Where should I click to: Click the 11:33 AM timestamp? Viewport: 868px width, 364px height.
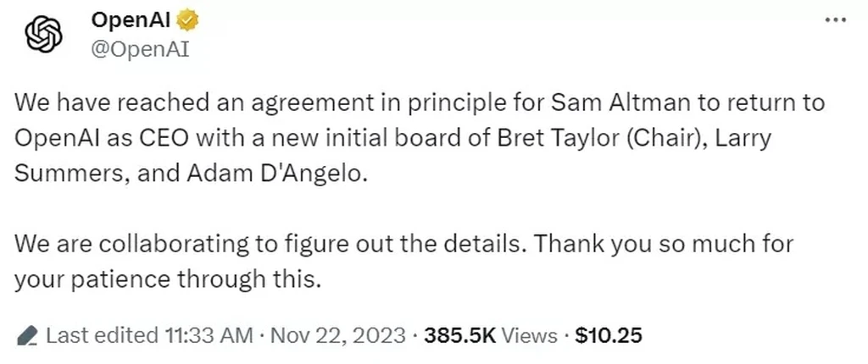[x=209, y=335]
